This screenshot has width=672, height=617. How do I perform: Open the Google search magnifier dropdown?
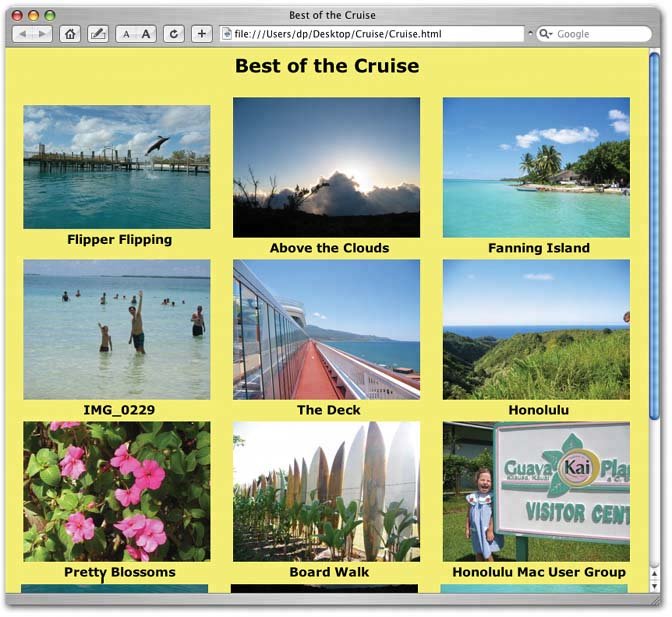(x=546, y=34)
